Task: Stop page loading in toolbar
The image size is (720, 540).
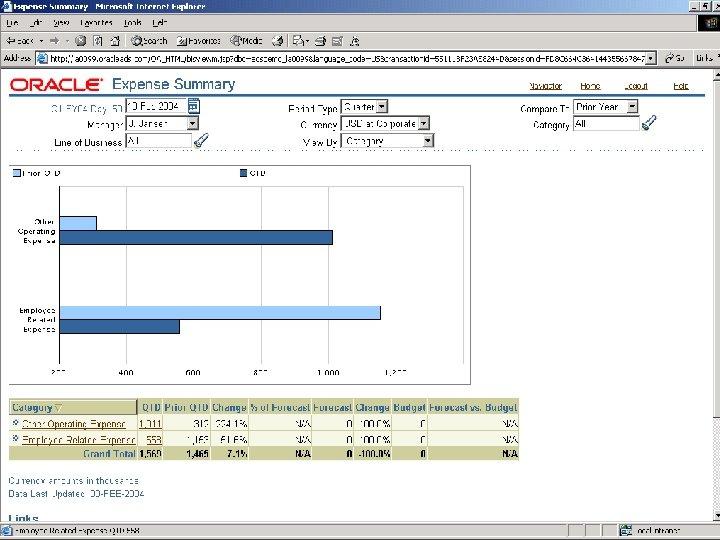Action: click(x=80, y=41)
